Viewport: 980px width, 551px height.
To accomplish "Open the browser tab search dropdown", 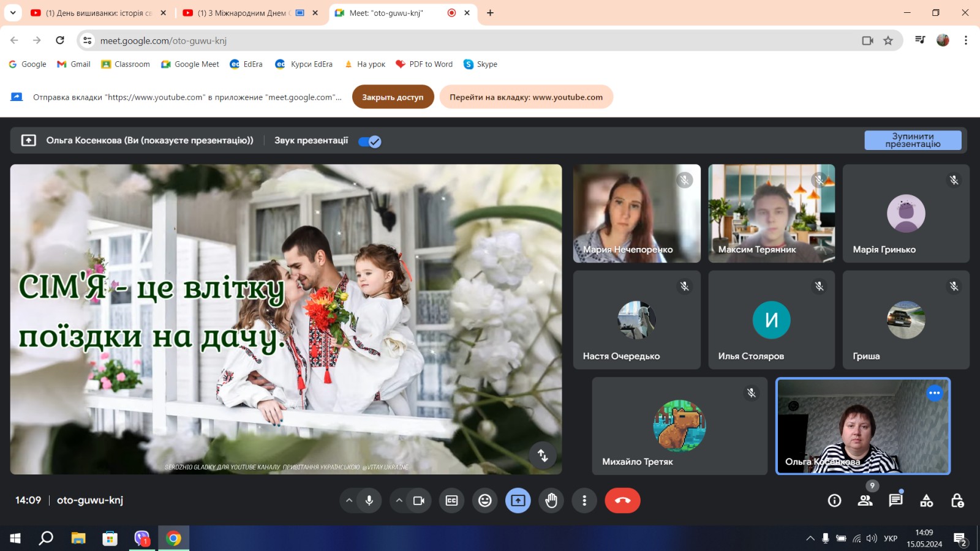I will (12, 13).
